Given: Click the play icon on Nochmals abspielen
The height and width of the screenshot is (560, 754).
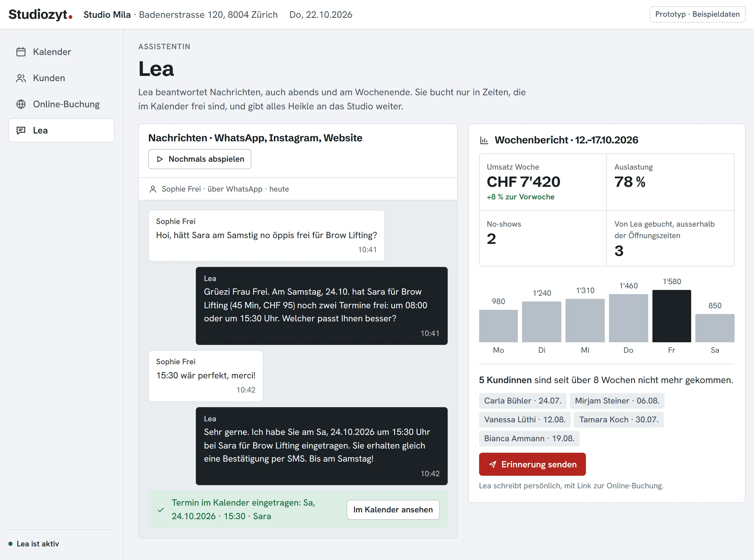Looking at the screenshot, I should pos(160,159).
